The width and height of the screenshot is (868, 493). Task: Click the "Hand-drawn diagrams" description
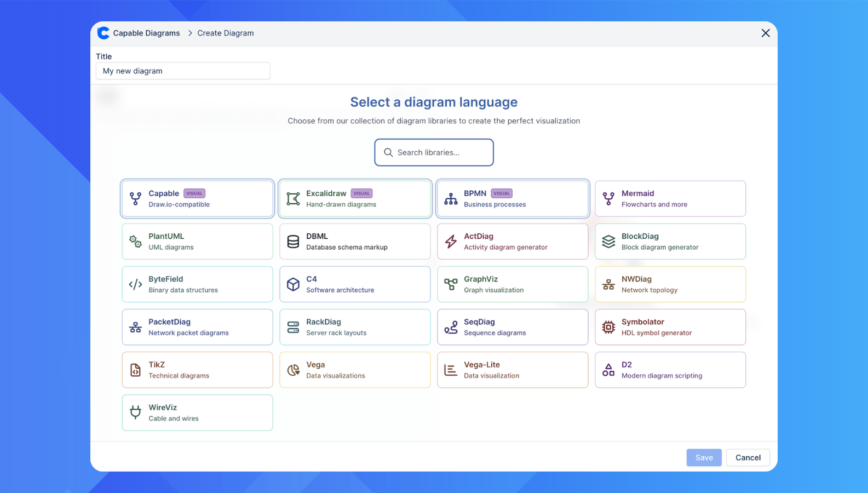pyautogui.click(x=341, y=204)
